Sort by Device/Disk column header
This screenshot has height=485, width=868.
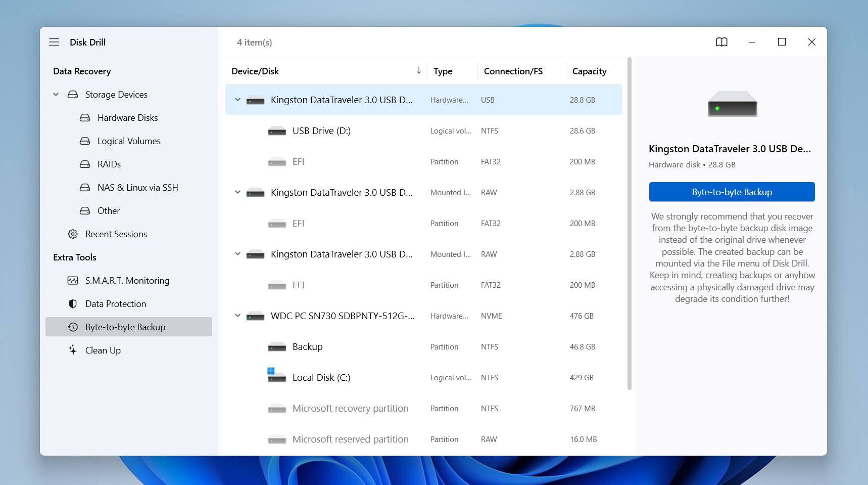coord(255,71)
